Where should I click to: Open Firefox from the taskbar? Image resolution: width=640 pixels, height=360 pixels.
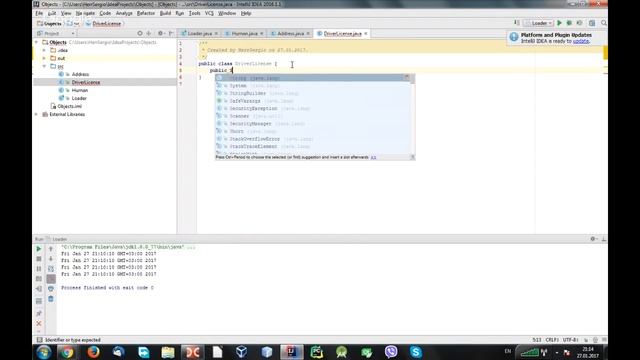pos(93,352)
